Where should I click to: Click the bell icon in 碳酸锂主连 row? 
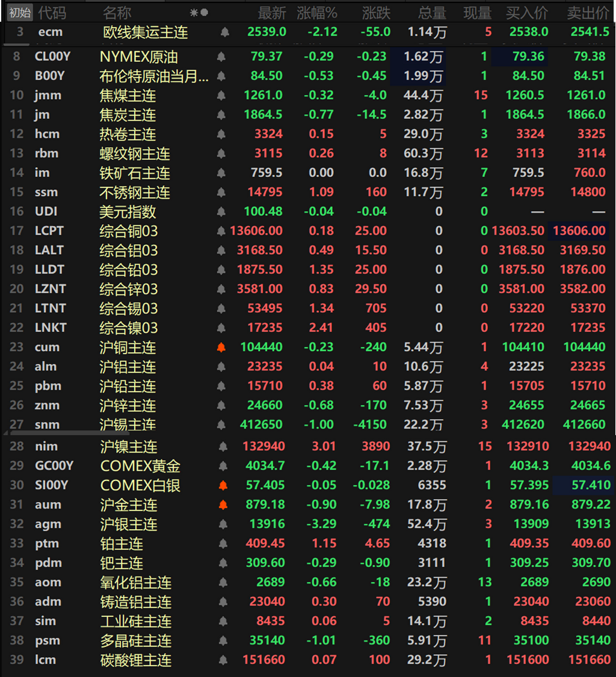pyautogui.click(x=223, y=660)
